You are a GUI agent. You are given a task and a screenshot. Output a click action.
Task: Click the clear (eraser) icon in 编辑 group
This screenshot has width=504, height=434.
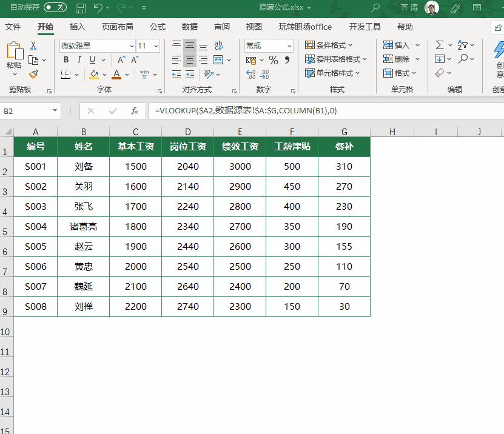[x=440, y=73]
